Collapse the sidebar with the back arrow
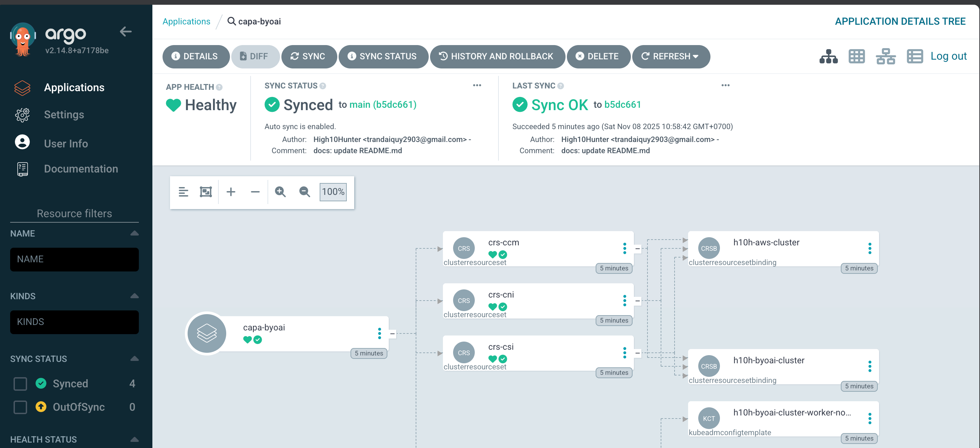The image size is (980, 448). tap(126, 32)
